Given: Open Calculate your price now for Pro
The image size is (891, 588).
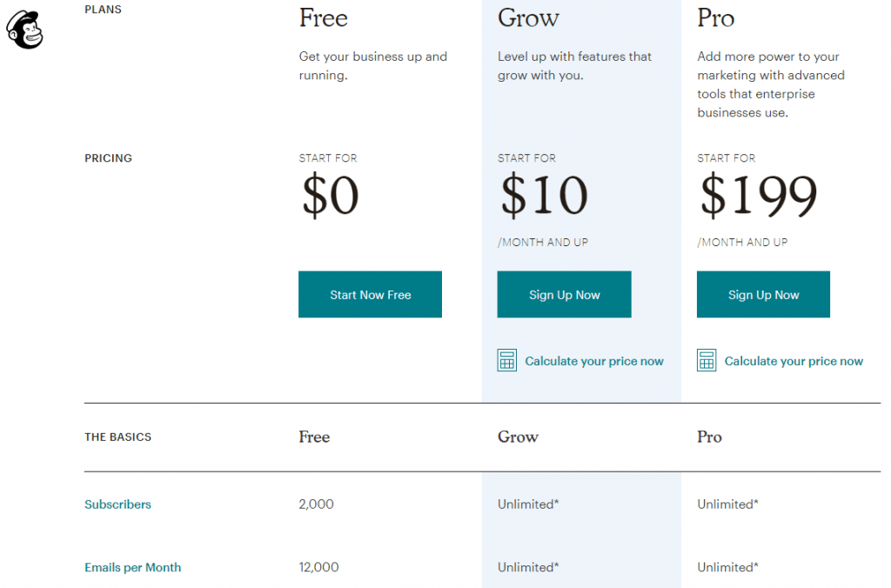Looking at the screenshot, I should click(x=794, y=361).
